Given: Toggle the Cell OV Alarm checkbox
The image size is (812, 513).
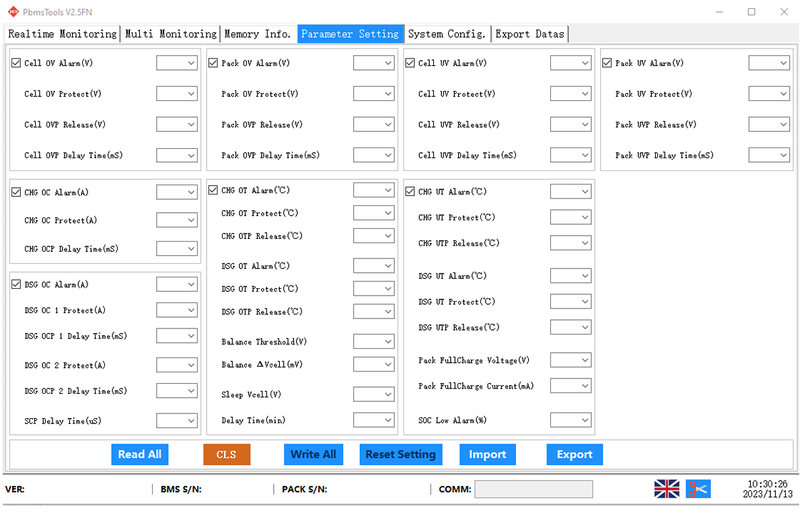Looking at the screenshot, I should [x=16, y=63].
